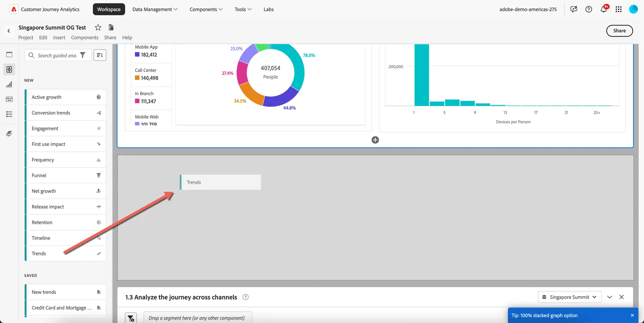The height and width of the screenshot is (323, 644).
Task: Open the Singapore Summit data view dropdown
Action: tap(569, 297)
